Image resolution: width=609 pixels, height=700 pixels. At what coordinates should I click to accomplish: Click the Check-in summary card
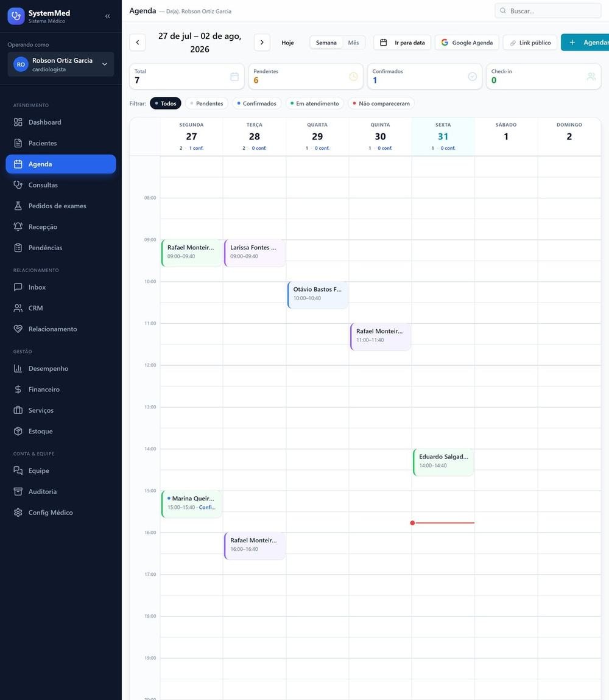543,76
